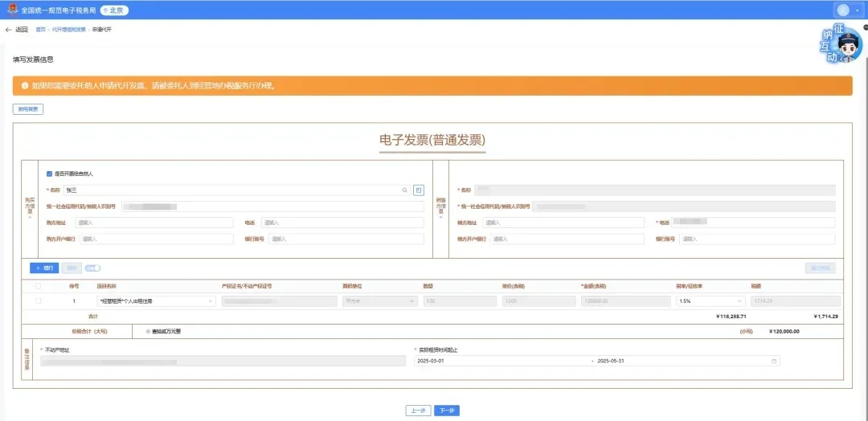The width and height of the screenshot is (868, 421).
Task: Click the 增行 add row button
Action: coord(44,268)
